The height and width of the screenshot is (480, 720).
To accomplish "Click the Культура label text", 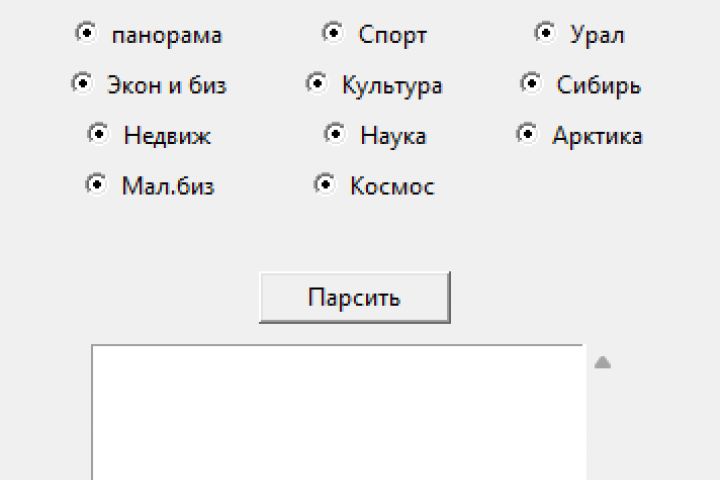I will point(392,86).
